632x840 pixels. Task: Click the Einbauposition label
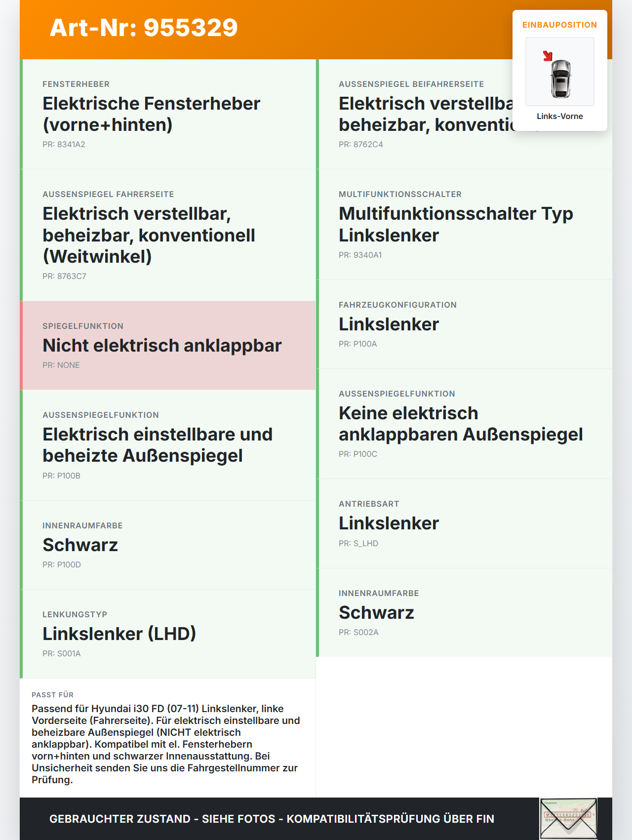point(559,25)
